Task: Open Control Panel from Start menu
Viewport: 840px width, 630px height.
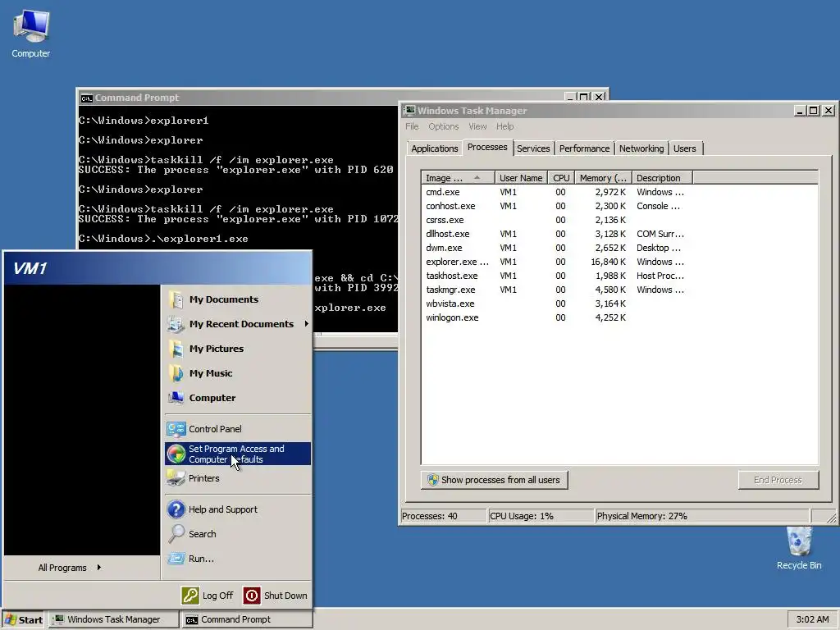Action: coord(238,429)
